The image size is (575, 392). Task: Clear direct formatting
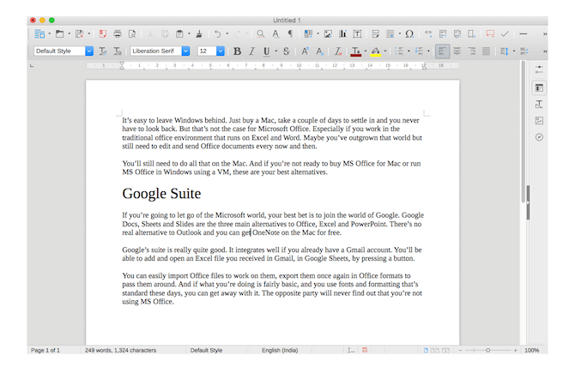point(338,51)
